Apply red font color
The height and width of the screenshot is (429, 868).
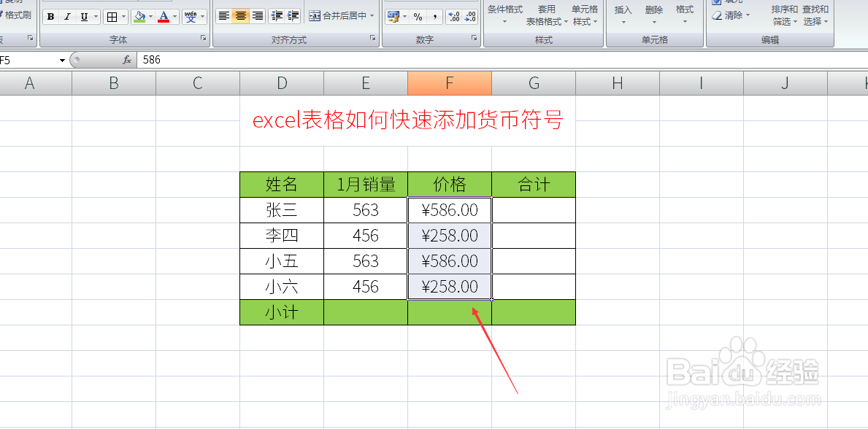point(164,17)
